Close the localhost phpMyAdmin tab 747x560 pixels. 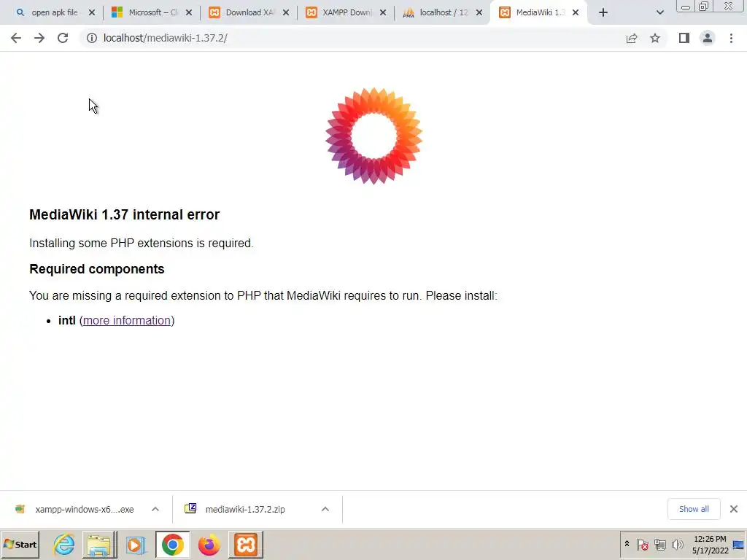479,13
